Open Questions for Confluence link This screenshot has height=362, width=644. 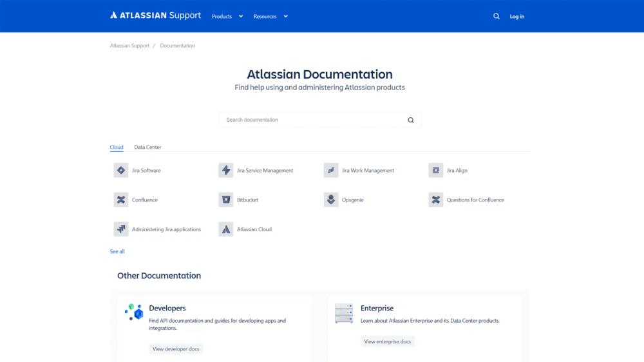(475, 200)
